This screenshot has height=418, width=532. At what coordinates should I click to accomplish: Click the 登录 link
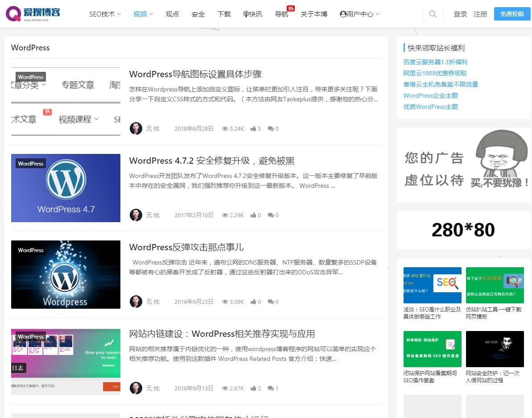tap(460, 14)
